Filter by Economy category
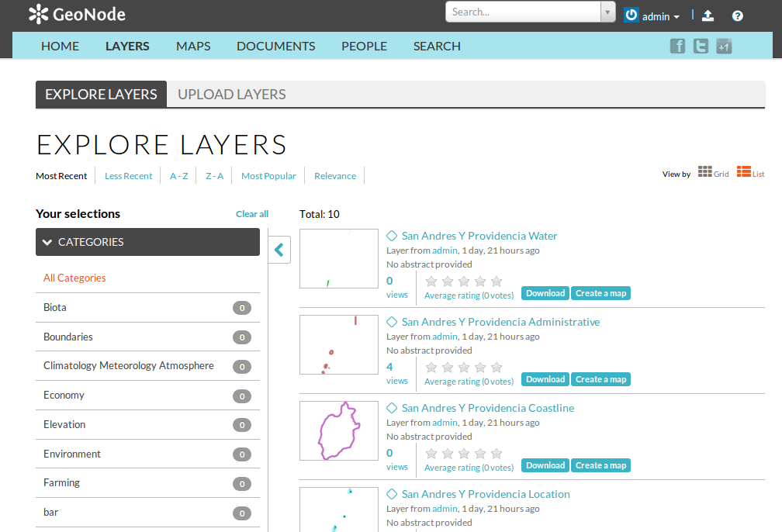The width and height of the screenshot is (782, 532). tap(147, 396)
